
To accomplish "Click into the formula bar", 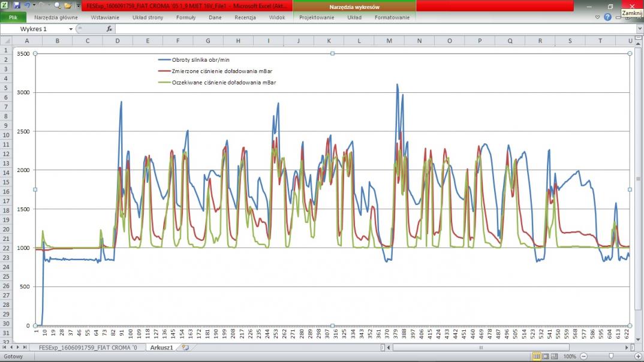I will 375,29.
